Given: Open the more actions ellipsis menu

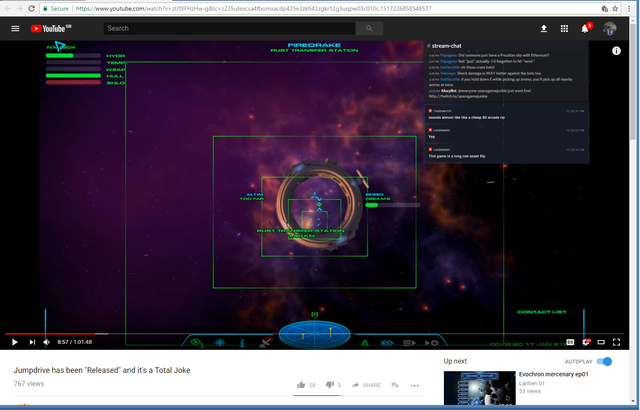Looking at the screenshot, I should coord(415,386).
